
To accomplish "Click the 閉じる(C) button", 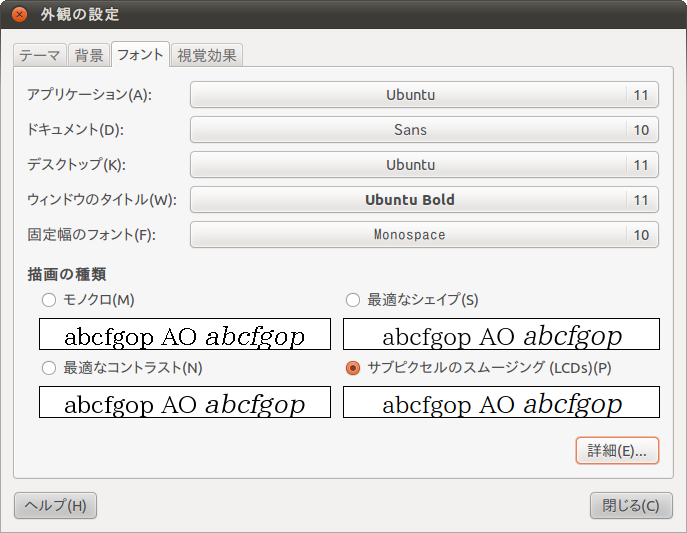I will [x=631, y=505].
